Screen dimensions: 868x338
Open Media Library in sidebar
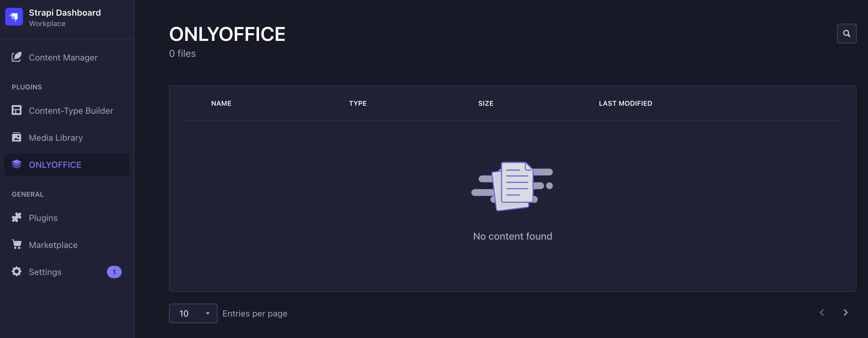(67, 137)
